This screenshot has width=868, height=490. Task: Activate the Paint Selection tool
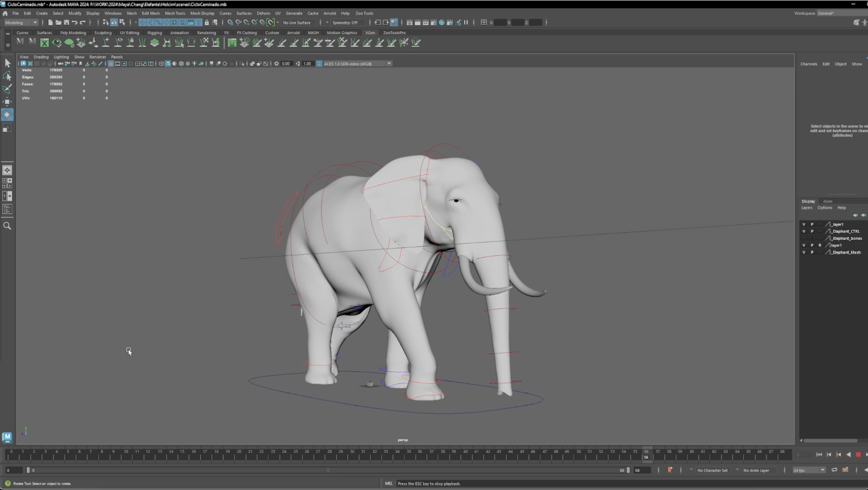click(7, 89)
